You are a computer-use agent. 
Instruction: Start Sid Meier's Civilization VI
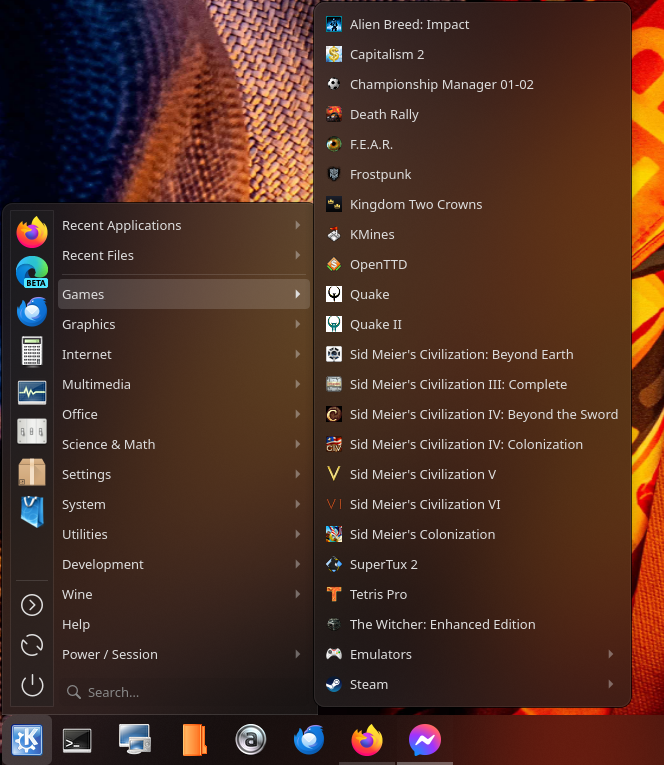click(x=425, y=504)
